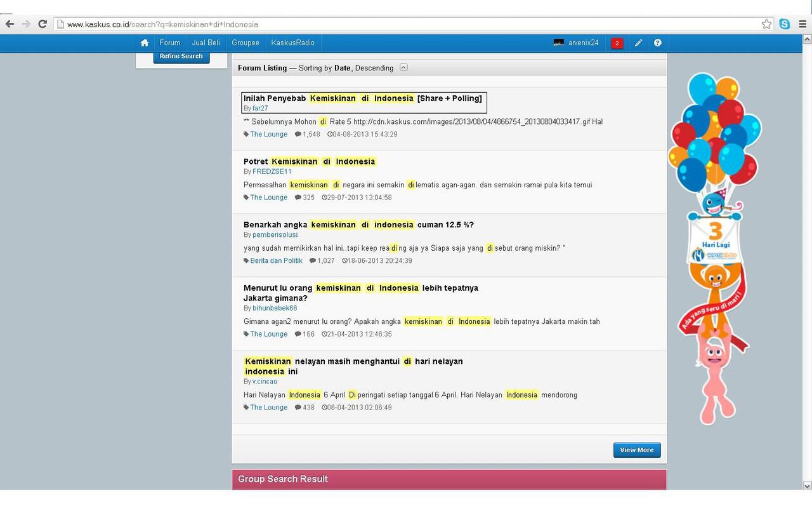Image resolution: width=812 pixels, height=508 pixels.
Task: Click the 1,027 replies count
Action: (x=322, y=261)
